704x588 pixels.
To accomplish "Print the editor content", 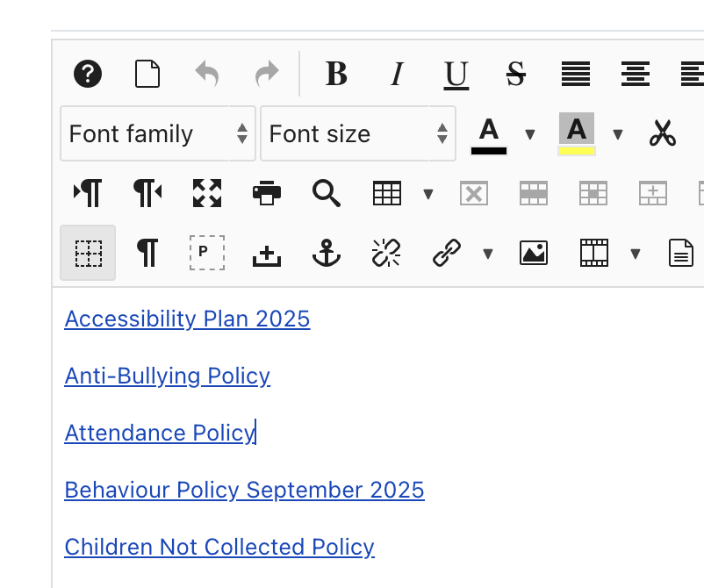I will coord(267,193).
